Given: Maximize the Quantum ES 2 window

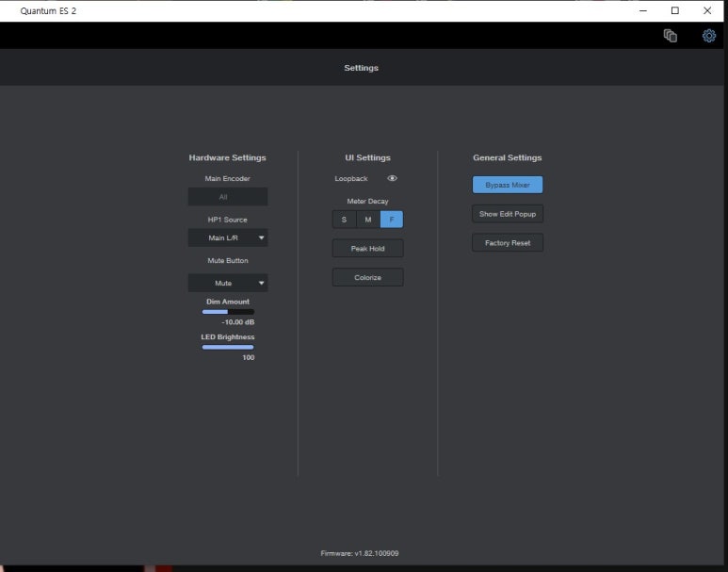Looking at the screenshot, I should [675, 10].
